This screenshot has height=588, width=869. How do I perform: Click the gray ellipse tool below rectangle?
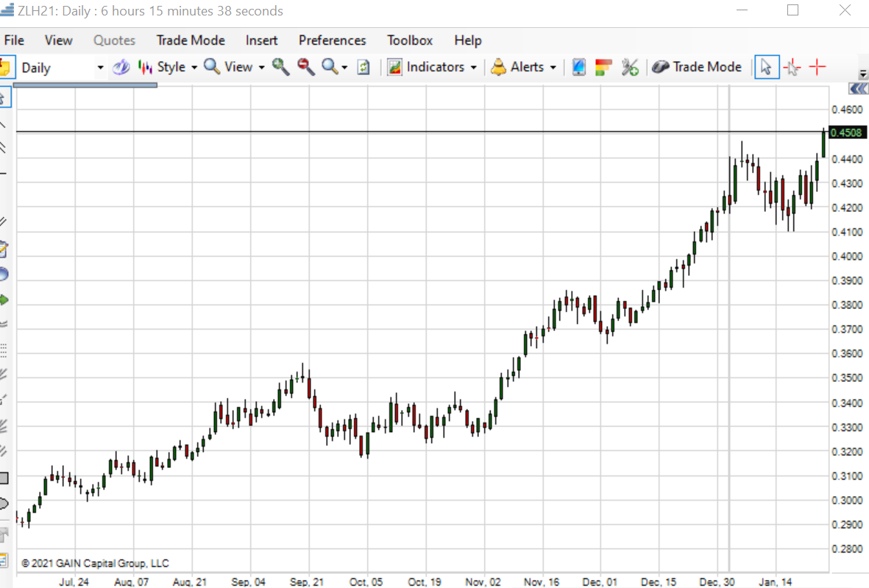pos(4,504)
